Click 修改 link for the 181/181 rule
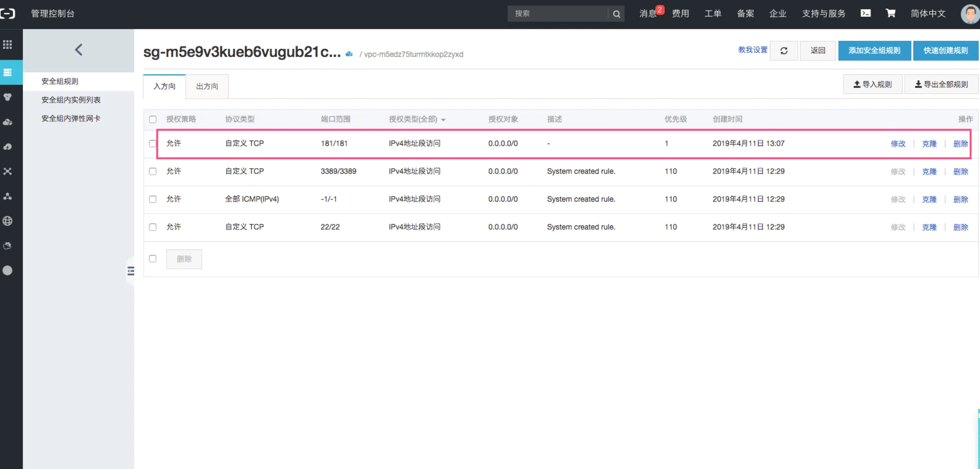The width and height of the screenshot is (980, 469). (898, 144)
